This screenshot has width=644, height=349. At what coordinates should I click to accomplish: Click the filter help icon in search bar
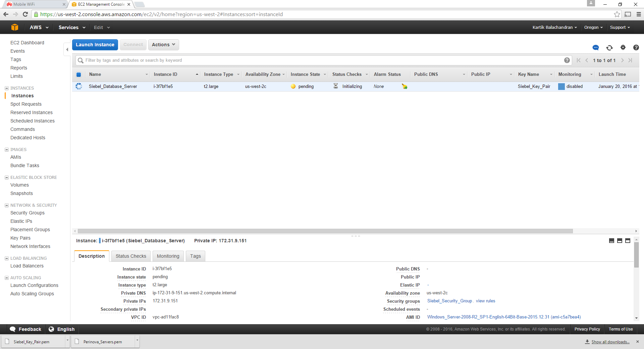click(x=567, y=60)
